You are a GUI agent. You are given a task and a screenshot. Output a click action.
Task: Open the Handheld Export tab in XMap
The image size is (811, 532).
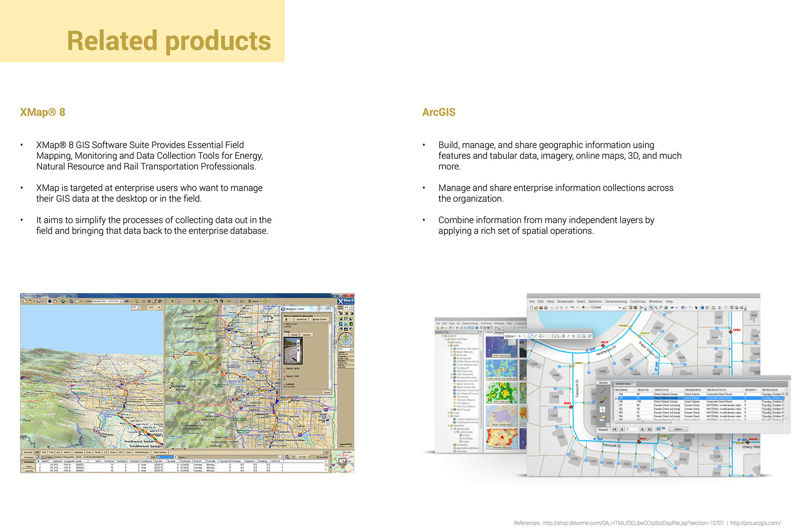pyautogui.click(x=142, y=452)
